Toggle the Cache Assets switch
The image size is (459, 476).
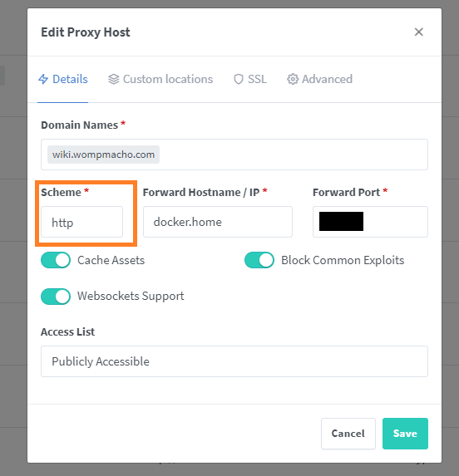click(56, 260)
